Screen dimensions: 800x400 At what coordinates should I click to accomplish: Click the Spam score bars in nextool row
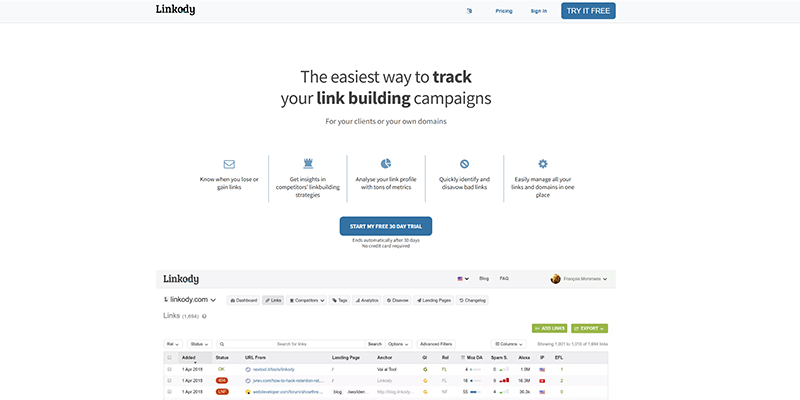504,369
